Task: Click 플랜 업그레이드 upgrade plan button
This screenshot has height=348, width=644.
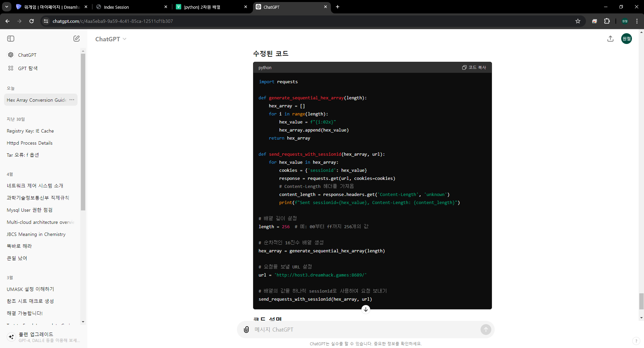Action: point(43,337)
